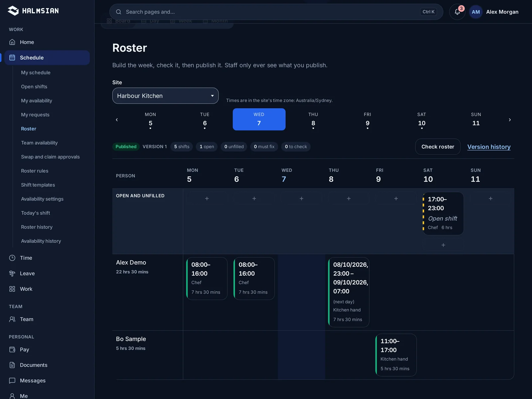Open Team availability in sidebar
Screen dimensions: 532x399
[39, 143]
